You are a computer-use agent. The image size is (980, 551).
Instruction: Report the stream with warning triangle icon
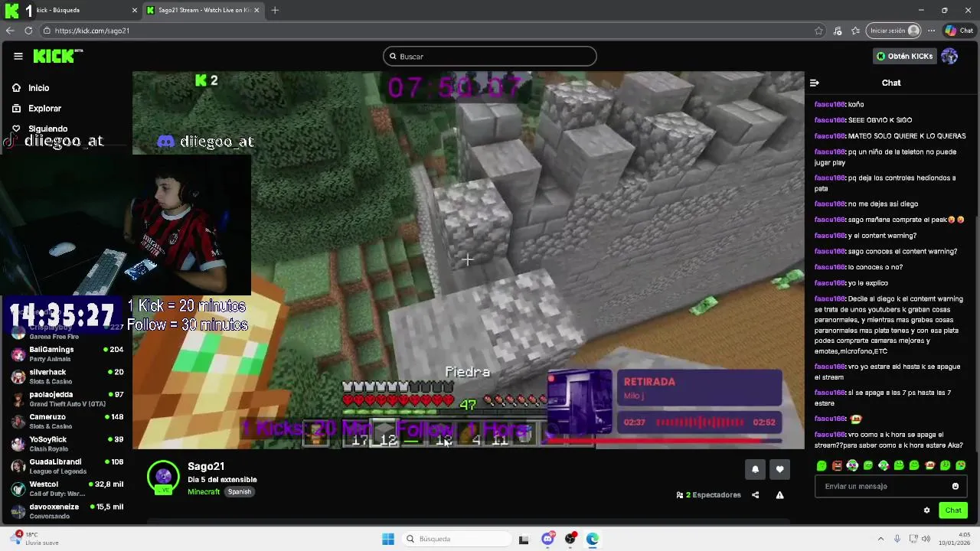[779, 495]
